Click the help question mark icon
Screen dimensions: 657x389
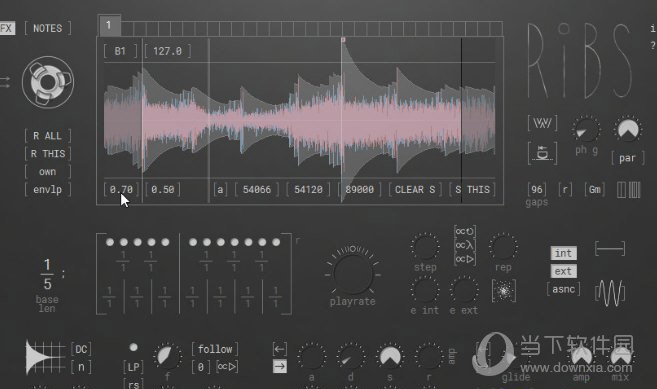(653, 45)
